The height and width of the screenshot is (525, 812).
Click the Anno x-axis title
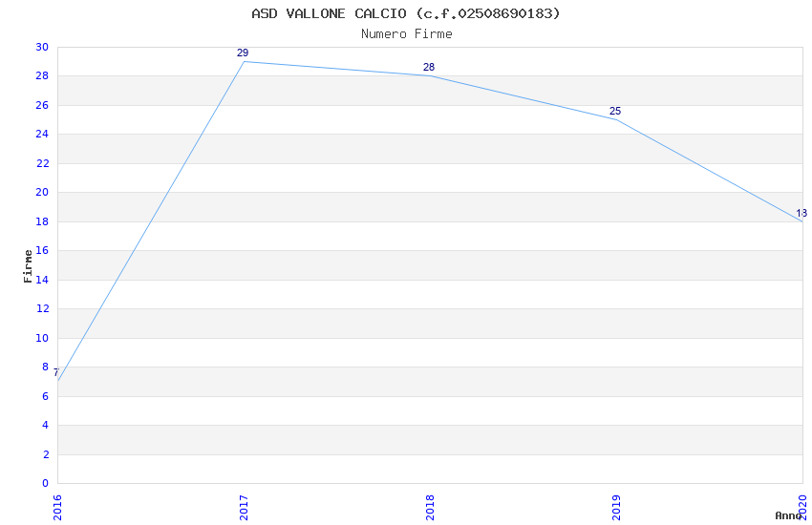788,515
